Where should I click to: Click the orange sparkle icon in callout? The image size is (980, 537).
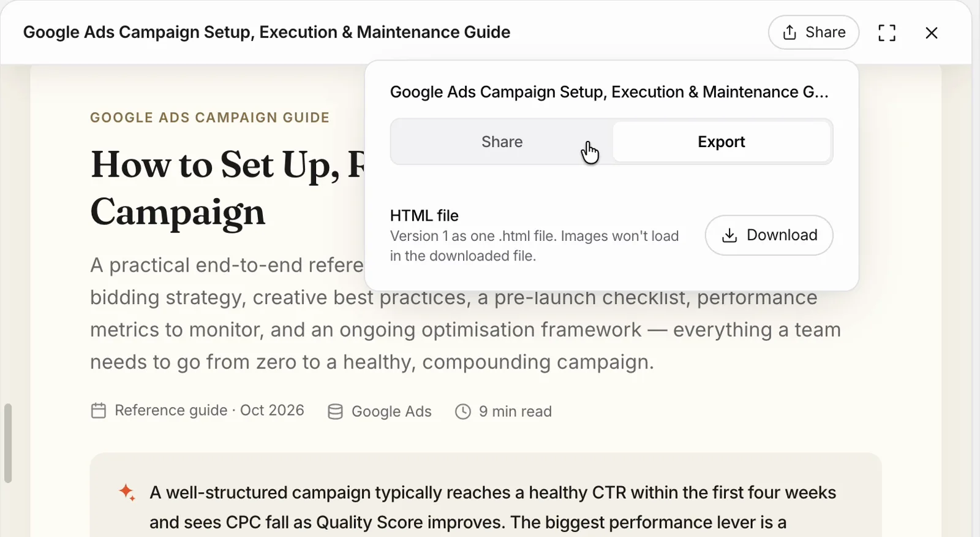point(127,492)
